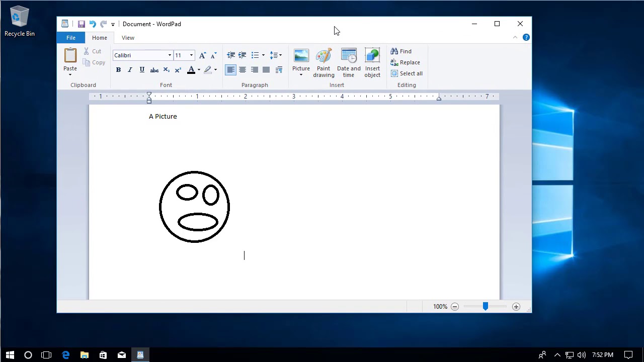Open the highlight color dropdown arrow

tap(215, 70)
